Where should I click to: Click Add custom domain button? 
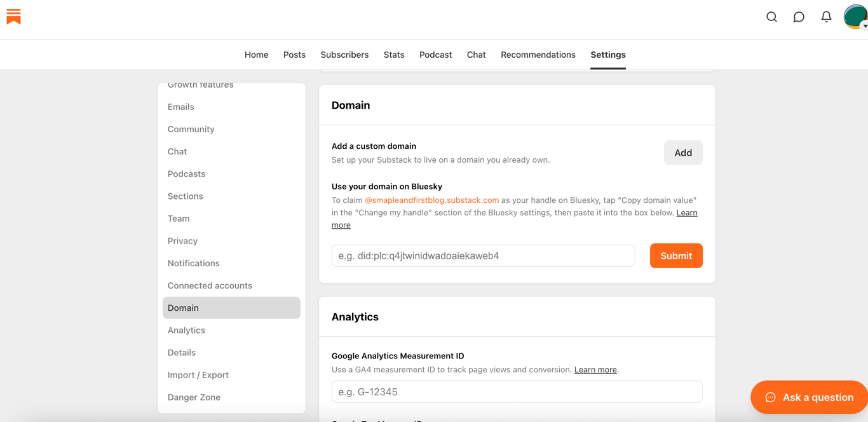(x=683, y=153)
